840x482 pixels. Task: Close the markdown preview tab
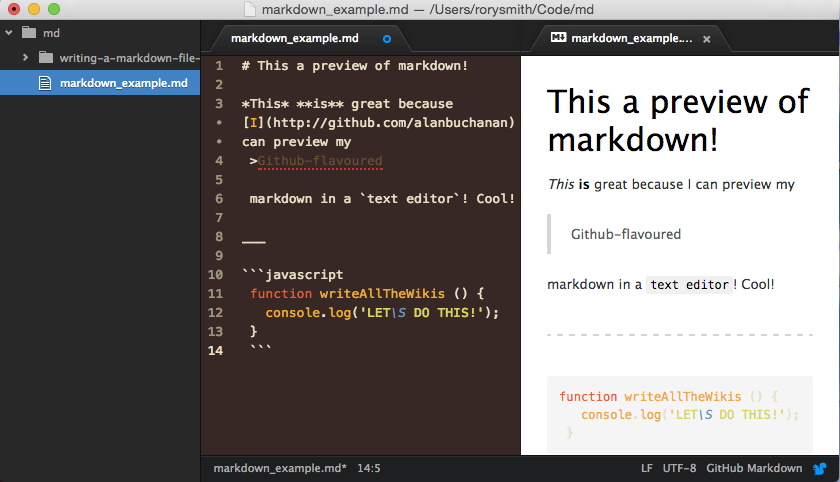(707, 39)
